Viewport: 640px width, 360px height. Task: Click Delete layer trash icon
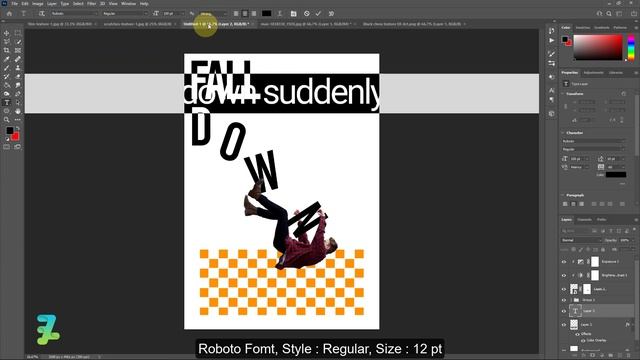point(629,356)
